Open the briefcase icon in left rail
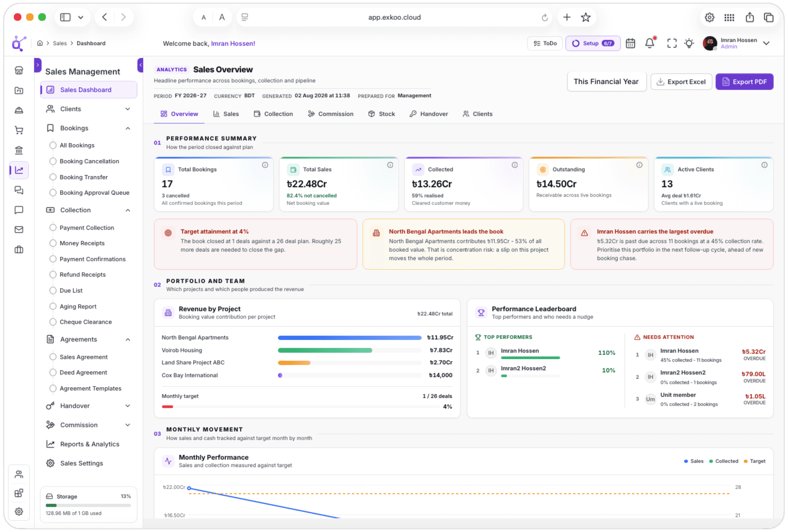788x532 pixels. click(x=19, y=250)
